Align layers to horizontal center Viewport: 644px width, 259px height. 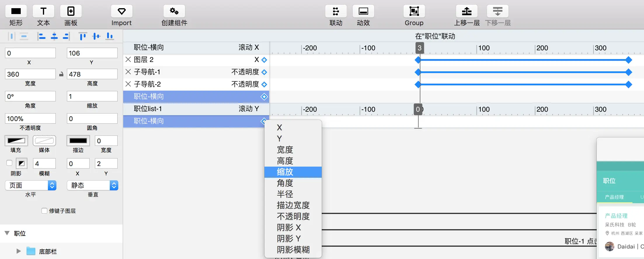coord(54,36)
